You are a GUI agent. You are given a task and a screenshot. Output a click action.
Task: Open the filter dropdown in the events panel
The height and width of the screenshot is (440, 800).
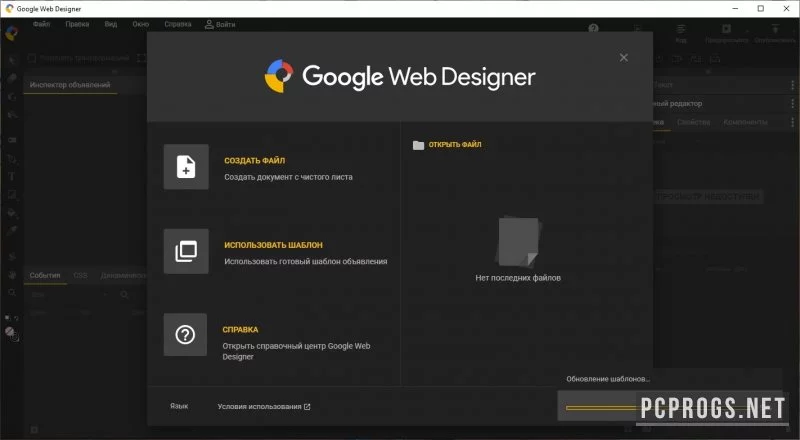pos(69,295)
